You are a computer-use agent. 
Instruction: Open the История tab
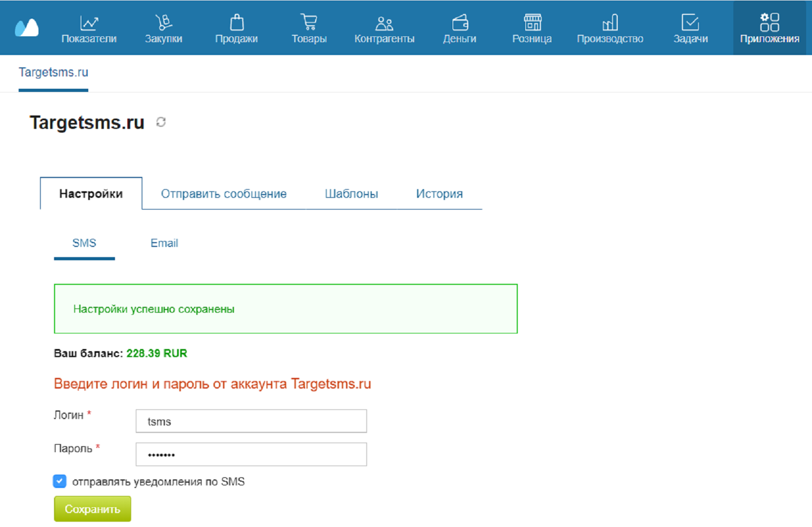[x=439, y=193]
